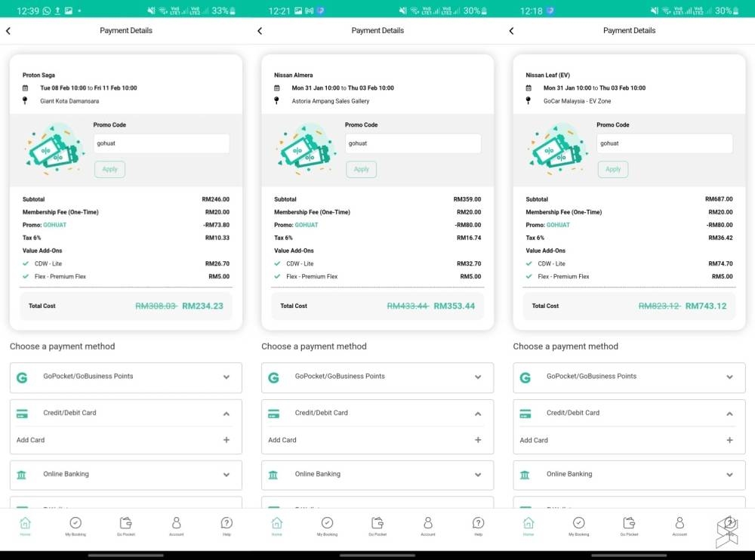755x560 pixels.
Task: Click the subtotal amount RM359.00
Action: [467, 199]
